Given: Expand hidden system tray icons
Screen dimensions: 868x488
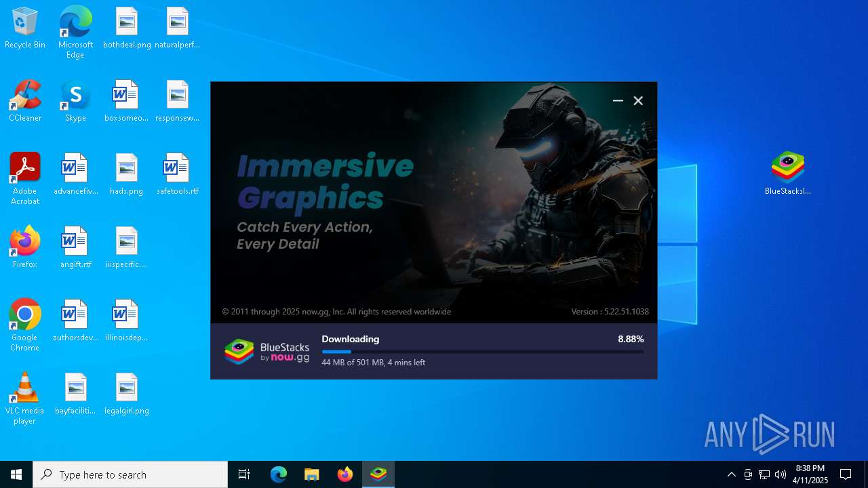Looking at the screenshot, I should click(731, 474).
